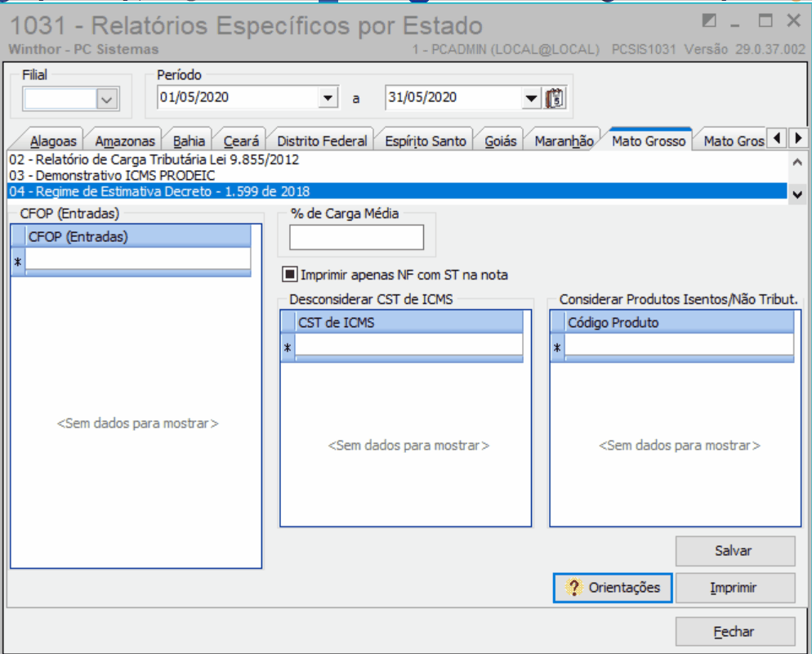Click the restore-down icon in the title bar
The image size is (812, 654).
(709, 20)
